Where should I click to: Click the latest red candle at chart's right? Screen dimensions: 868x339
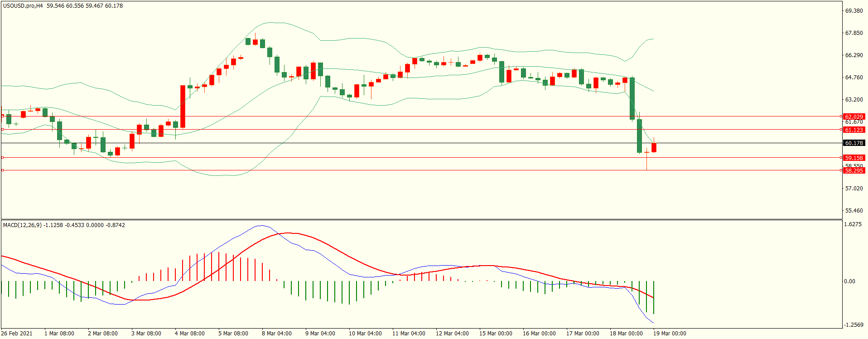coord(654,147)
